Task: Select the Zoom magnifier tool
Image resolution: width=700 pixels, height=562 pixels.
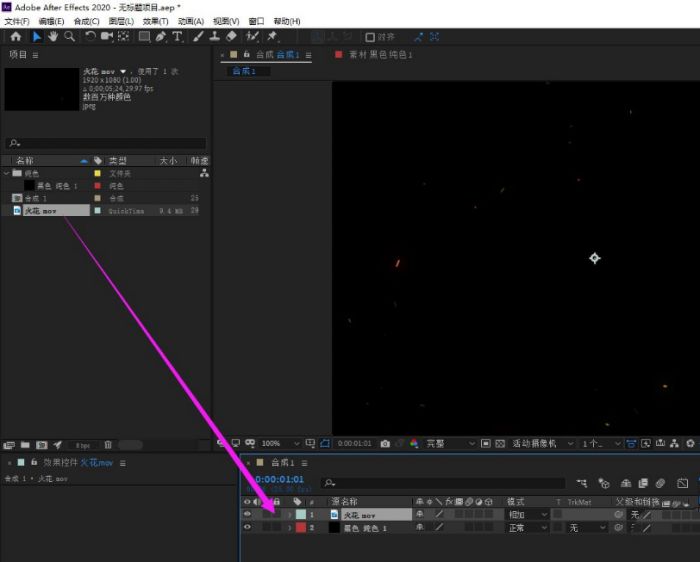Action: coord(69,36)
